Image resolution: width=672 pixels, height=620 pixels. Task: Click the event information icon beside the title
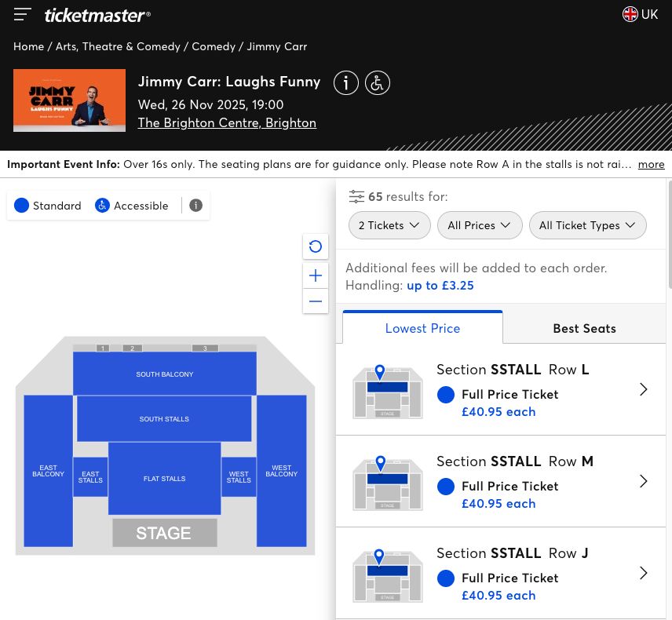tap(346, 82)
